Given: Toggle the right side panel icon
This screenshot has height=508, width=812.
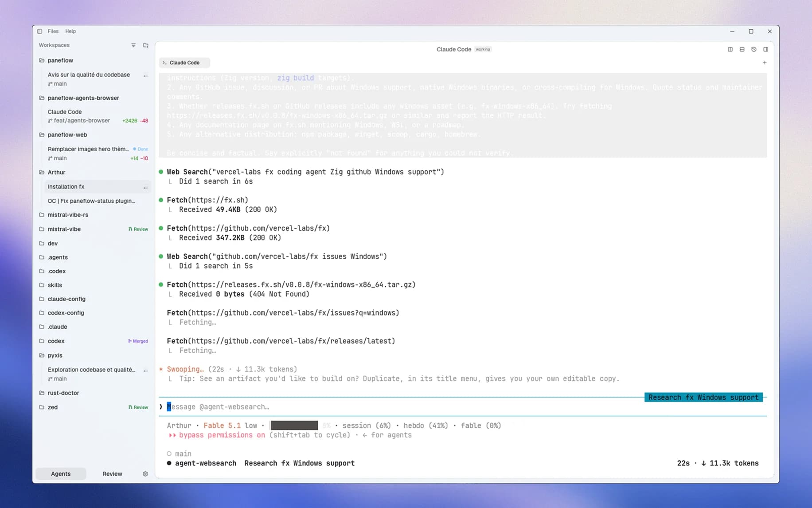Looking at the screenshot, I should [765, 49].
